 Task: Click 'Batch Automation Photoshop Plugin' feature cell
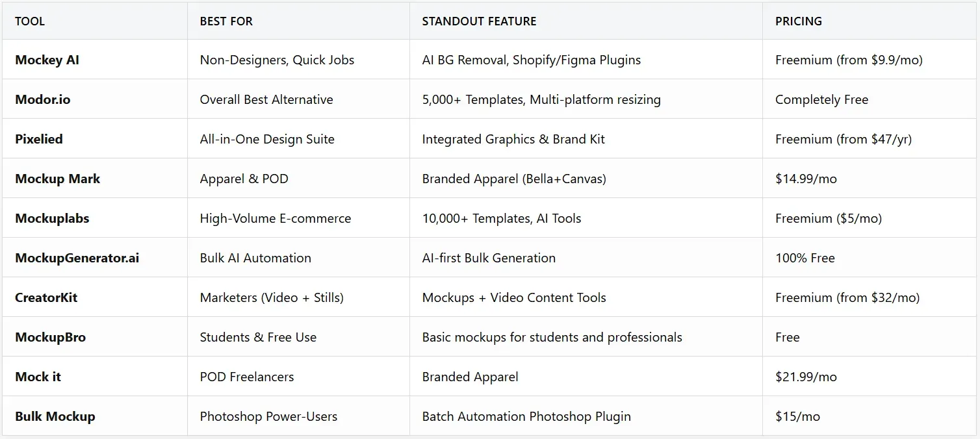click(x=526, y=416)
